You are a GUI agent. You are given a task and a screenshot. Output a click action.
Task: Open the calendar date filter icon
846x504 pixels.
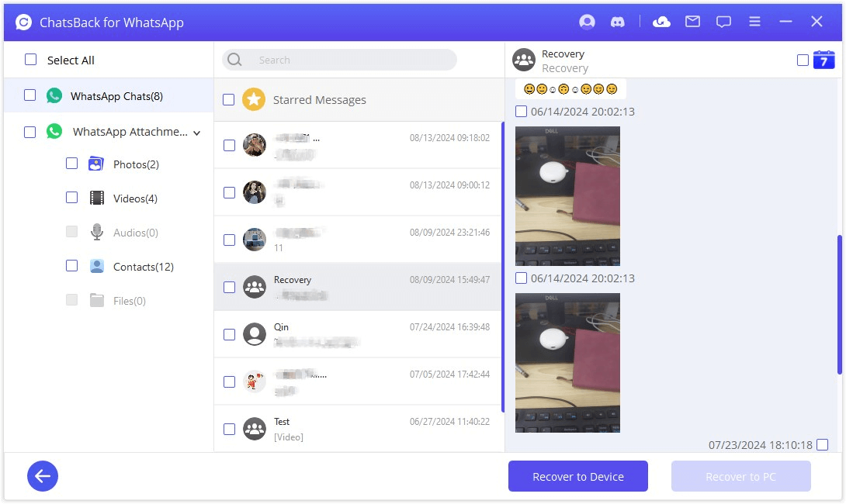(823, 60)
